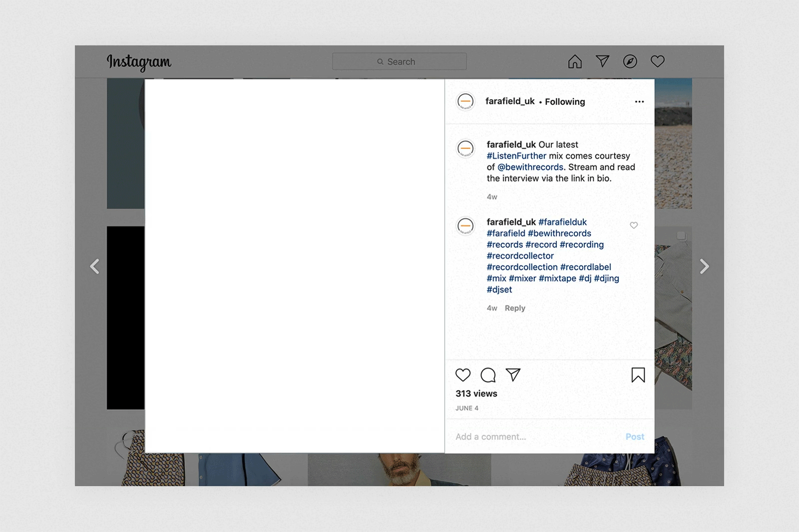Like the post with heart icon above views

[463, 375]
